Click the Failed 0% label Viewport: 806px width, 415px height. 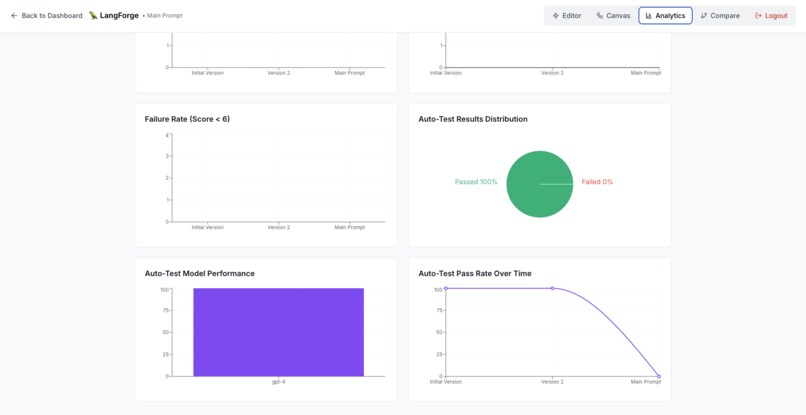click(x=597, y=182)
